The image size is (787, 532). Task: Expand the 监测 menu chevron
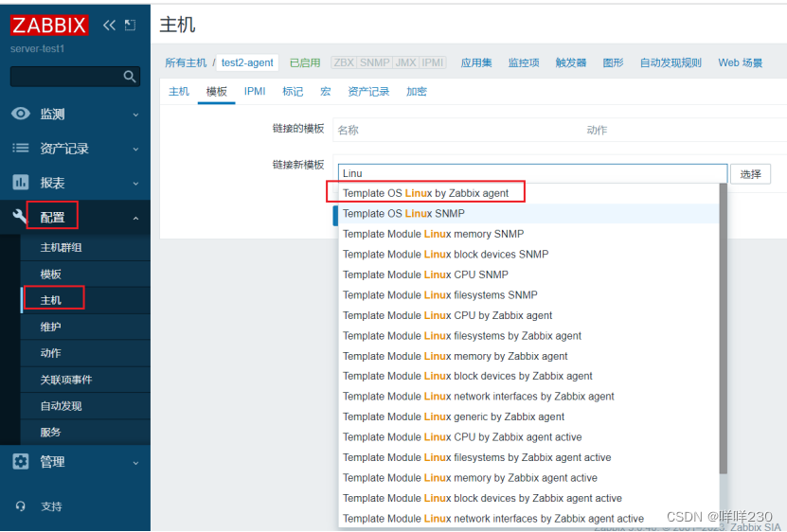[x=135, y=115]
